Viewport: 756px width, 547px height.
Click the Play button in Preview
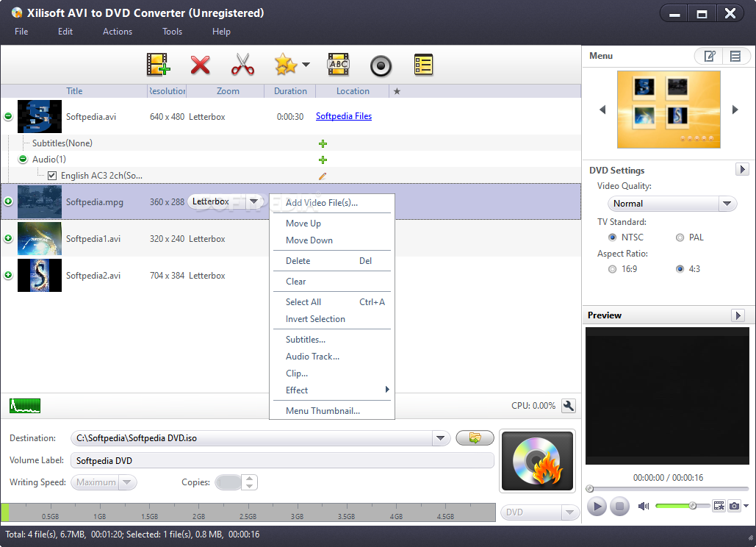[597, 507]
